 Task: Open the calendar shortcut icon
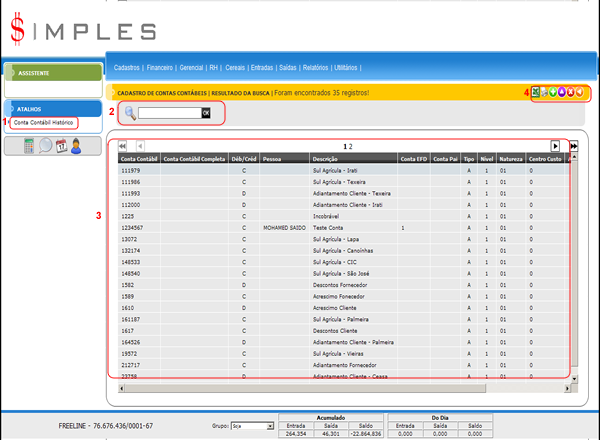click(x=61, y=145)
